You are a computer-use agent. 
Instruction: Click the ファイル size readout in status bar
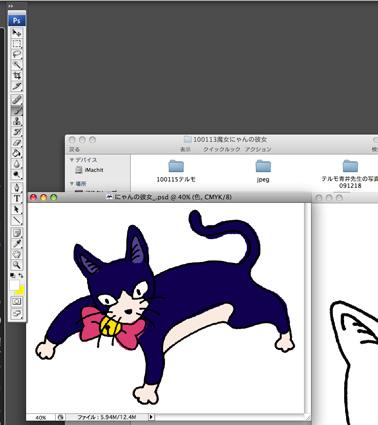click(107, 417)
